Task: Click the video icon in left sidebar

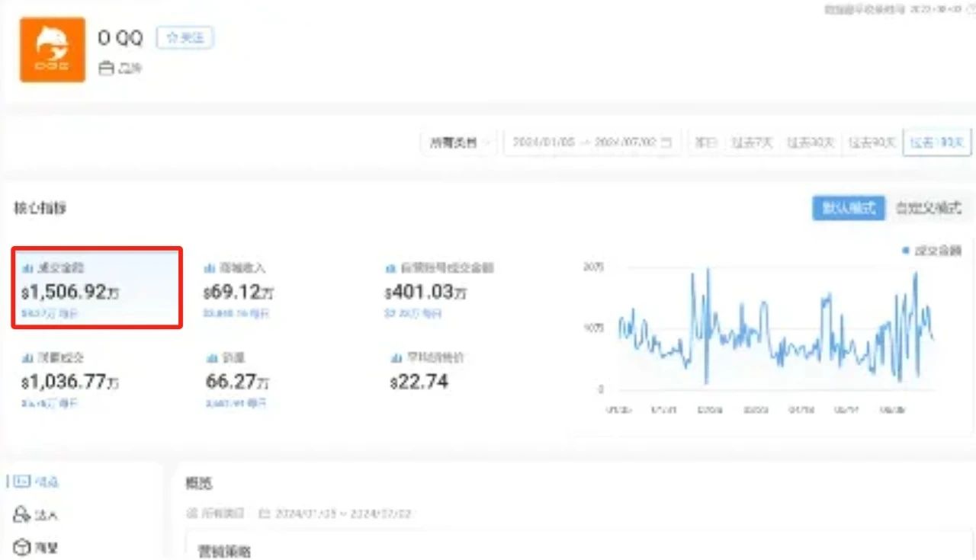Action: pos(22,481)
